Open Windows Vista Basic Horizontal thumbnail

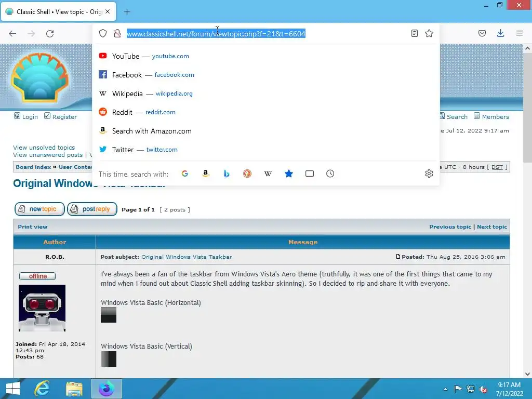109,315
